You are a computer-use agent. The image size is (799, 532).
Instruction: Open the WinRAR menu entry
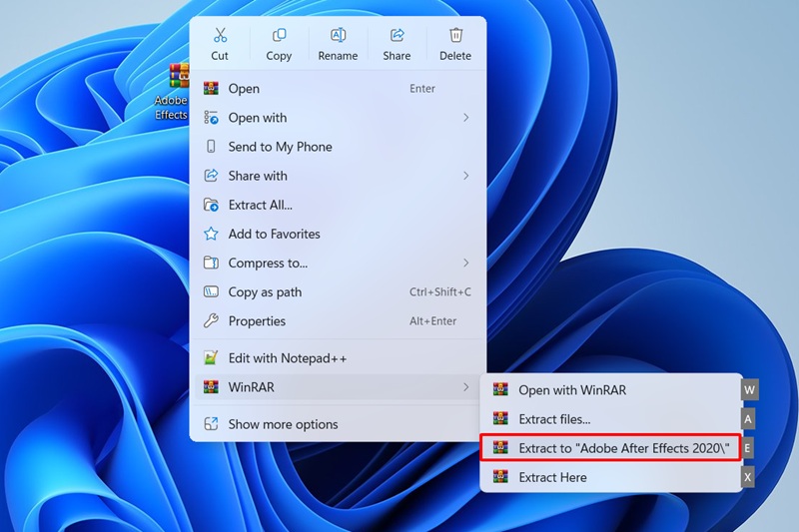pyautogui.click(x=339, y=387)
